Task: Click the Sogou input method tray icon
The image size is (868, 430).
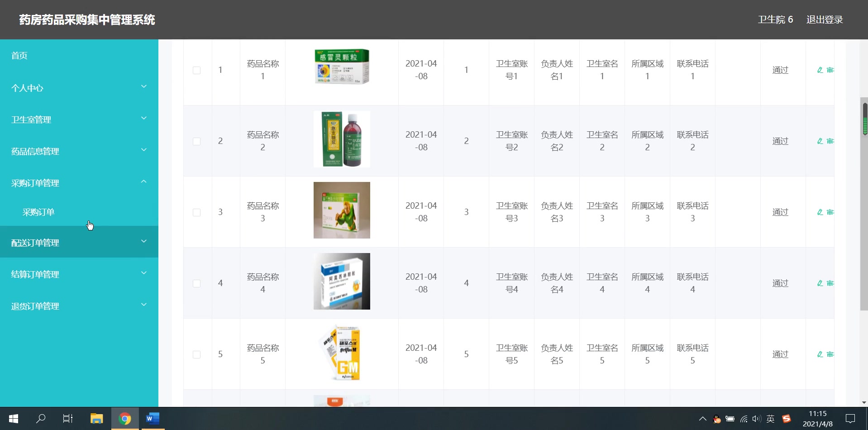Action: (786, 419)
